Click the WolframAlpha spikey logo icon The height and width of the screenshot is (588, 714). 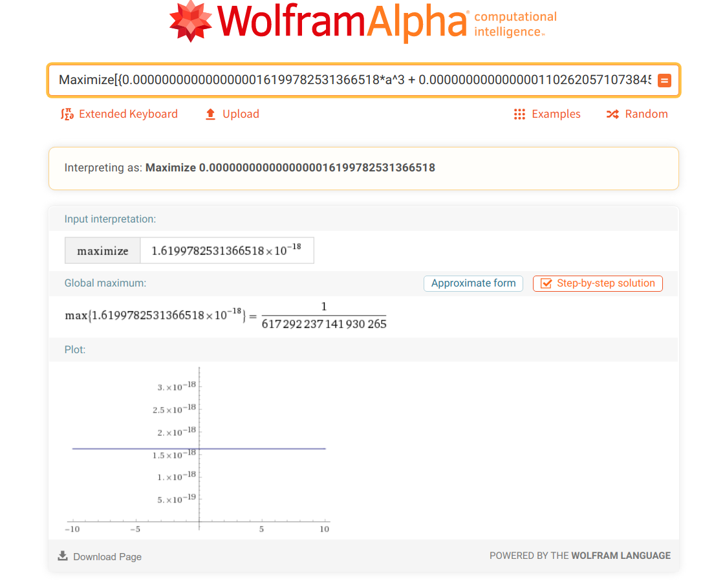click(x=190, y=21)
